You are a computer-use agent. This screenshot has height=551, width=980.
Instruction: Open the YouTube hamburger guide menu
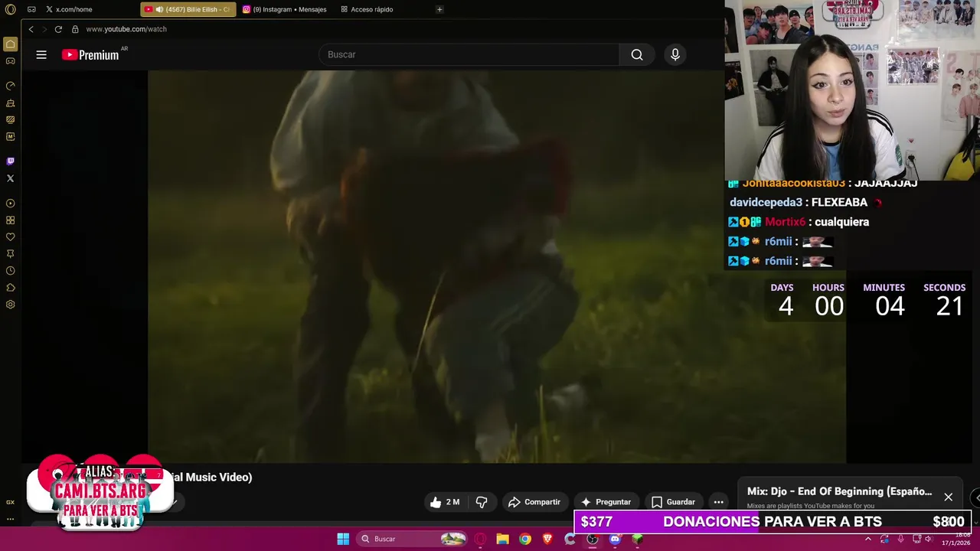41,54
